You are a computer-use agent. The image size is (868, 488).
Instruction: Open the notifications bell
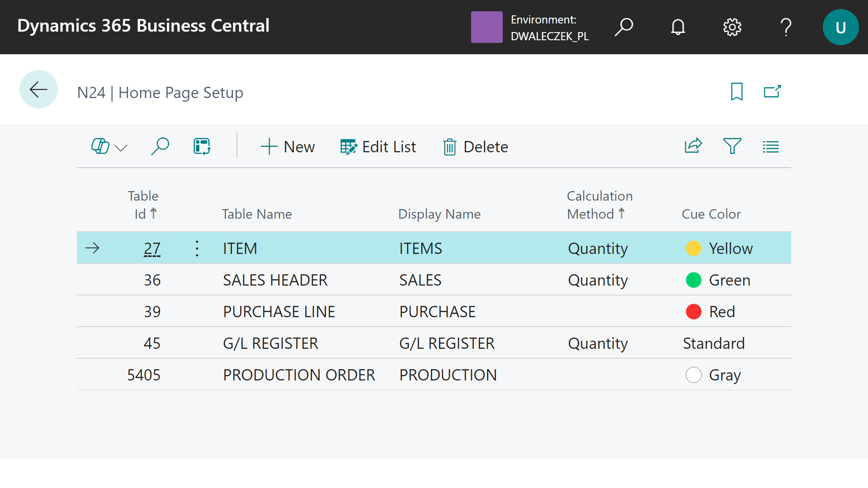click(x=678, y=27)
